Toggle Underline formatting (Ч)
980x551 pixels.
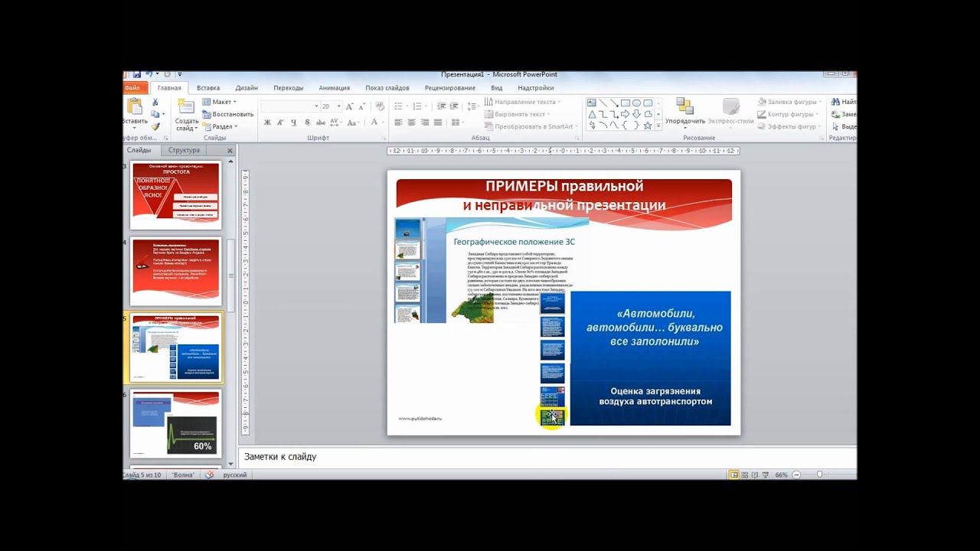pos(293,122)
